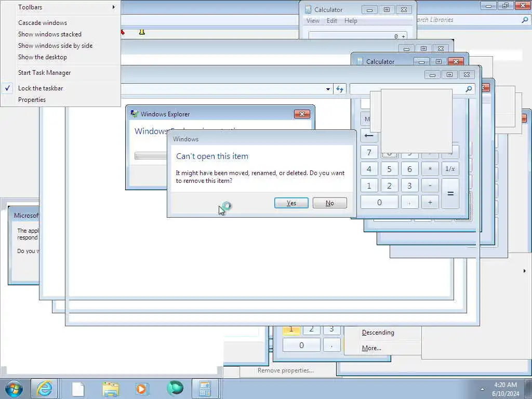Click the calculator plus key

coord(430,202)
